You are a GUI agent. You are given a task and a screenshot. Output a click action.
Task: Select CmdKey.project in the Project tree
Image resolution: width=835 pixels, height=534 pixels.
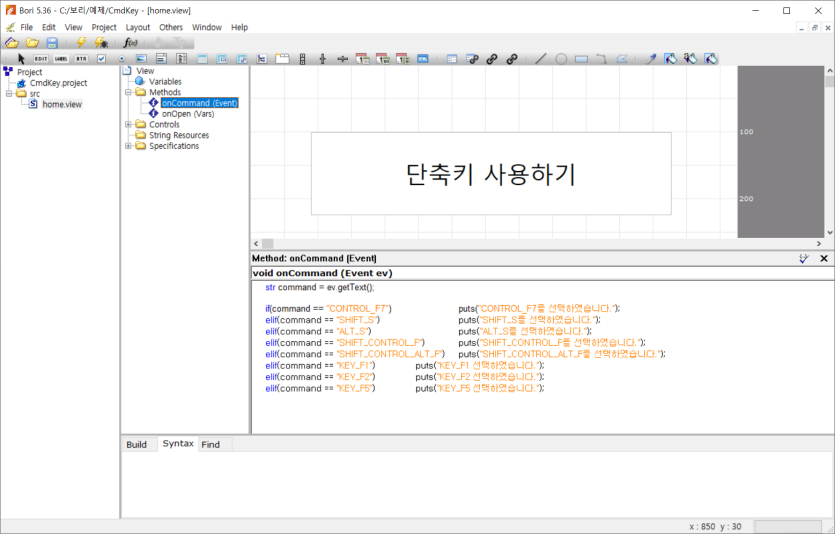coord(59,83)
